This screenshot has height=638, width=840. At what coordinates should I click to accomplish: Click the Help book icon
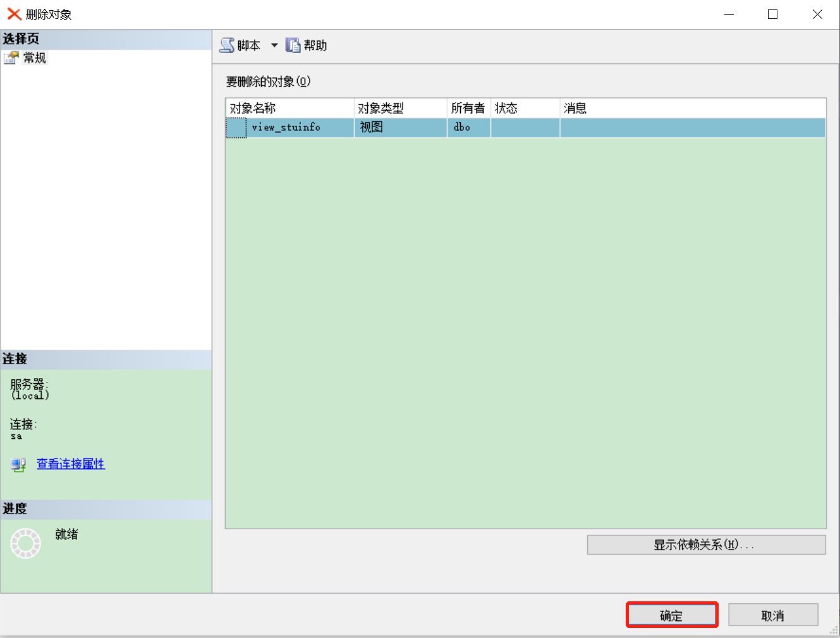click(x=293, y=46)
